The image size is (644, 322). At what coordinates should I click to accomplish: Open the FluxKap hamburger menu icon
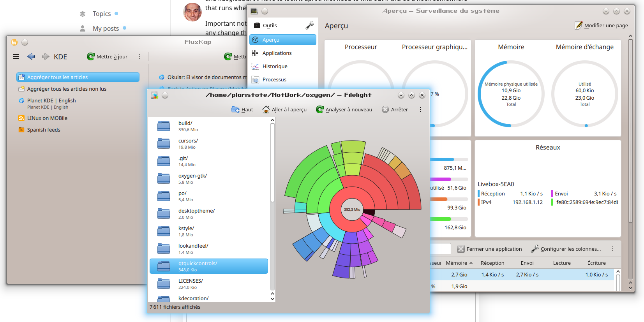pos(16,56)
